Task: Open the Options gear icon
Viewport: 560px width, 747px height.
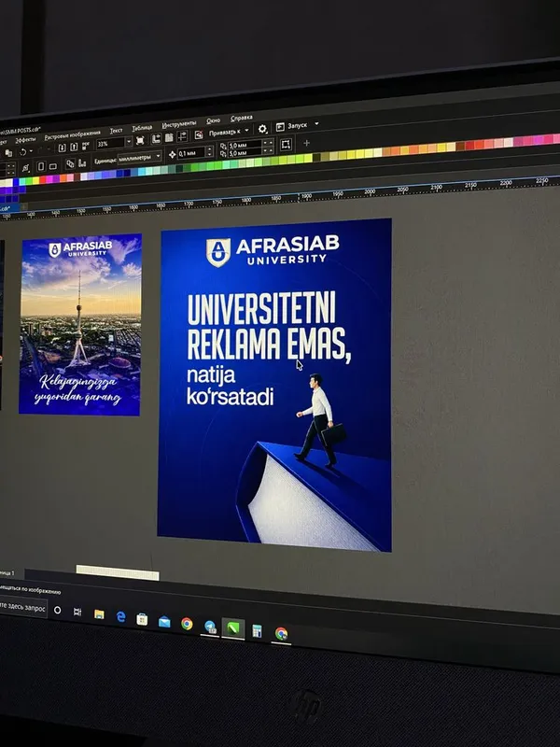Action: click(262, 129)
